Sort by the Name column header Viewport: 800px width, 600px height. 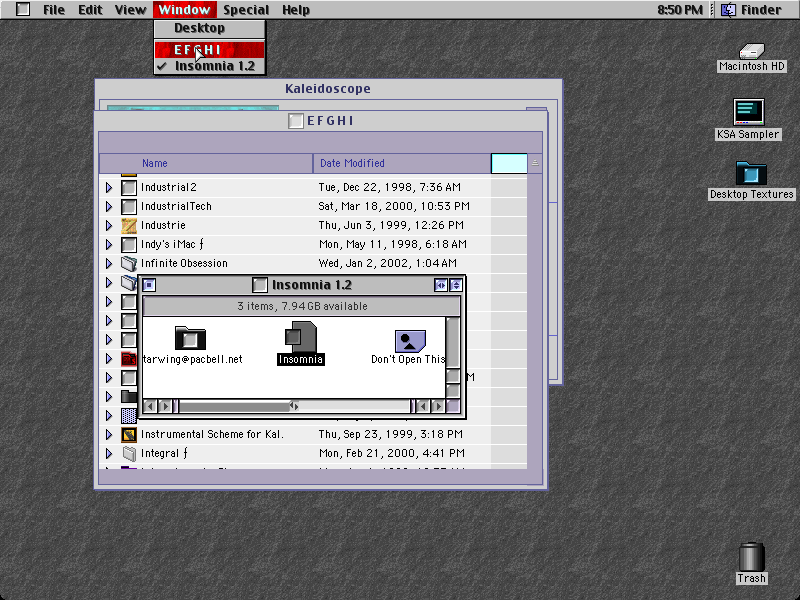[206, 163]
